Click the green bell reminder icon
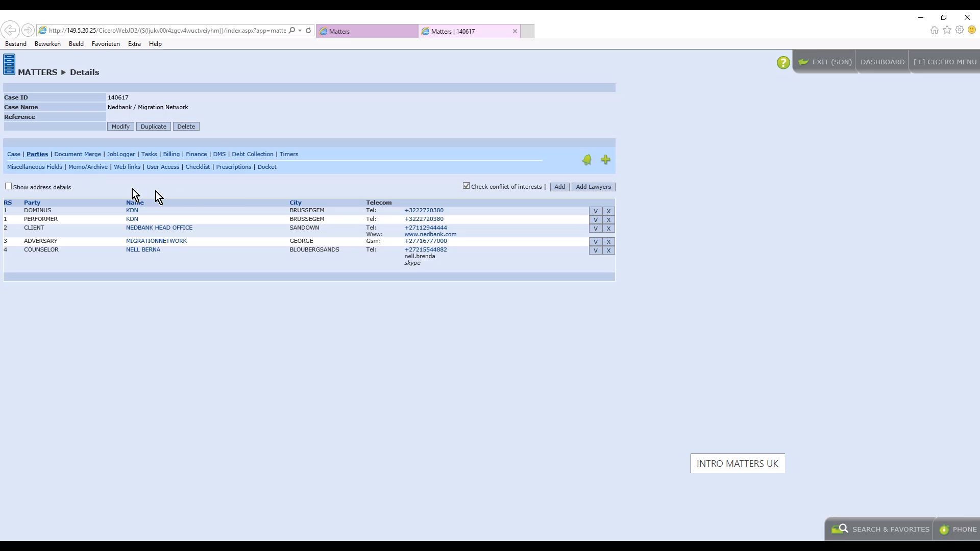This screenshot has width=980, height=551. coord(587,160)
